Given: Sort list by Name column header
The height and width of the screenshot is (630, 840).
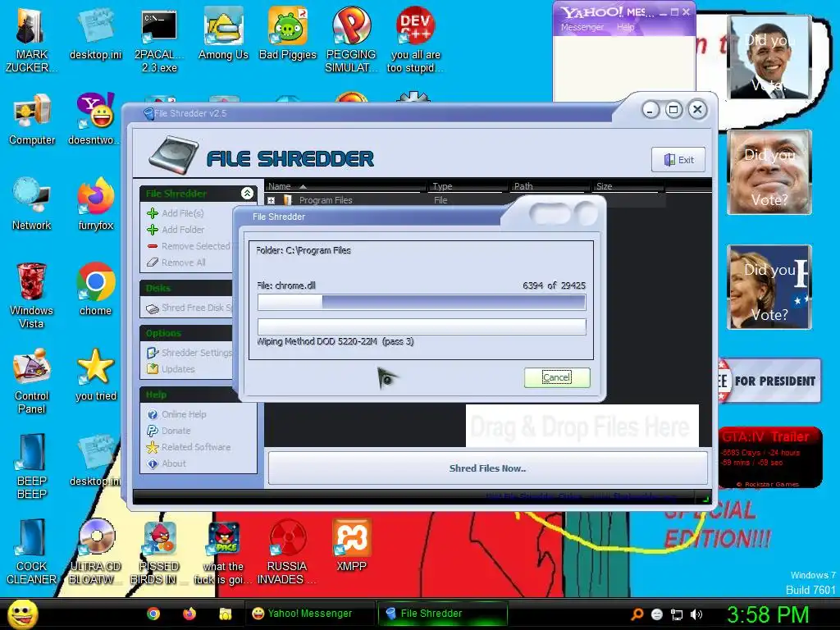Looking at the screenshot, I should [x=345, y=186].
